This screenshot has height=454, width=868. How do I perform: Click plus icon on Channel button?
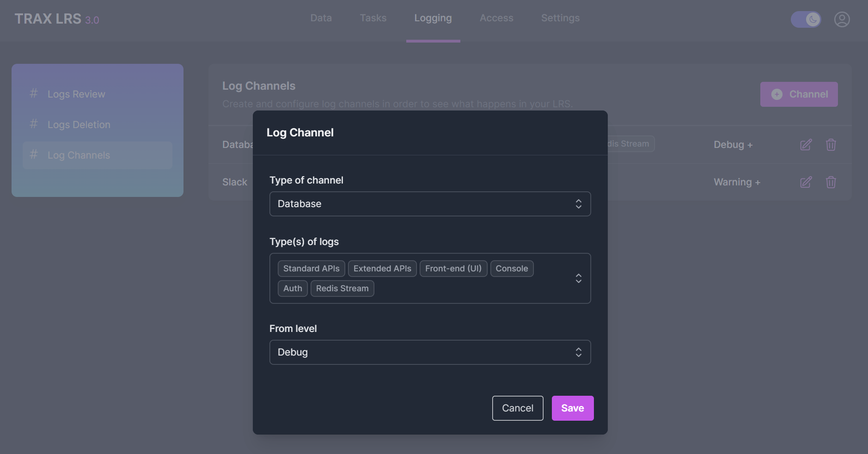[777, 94]
